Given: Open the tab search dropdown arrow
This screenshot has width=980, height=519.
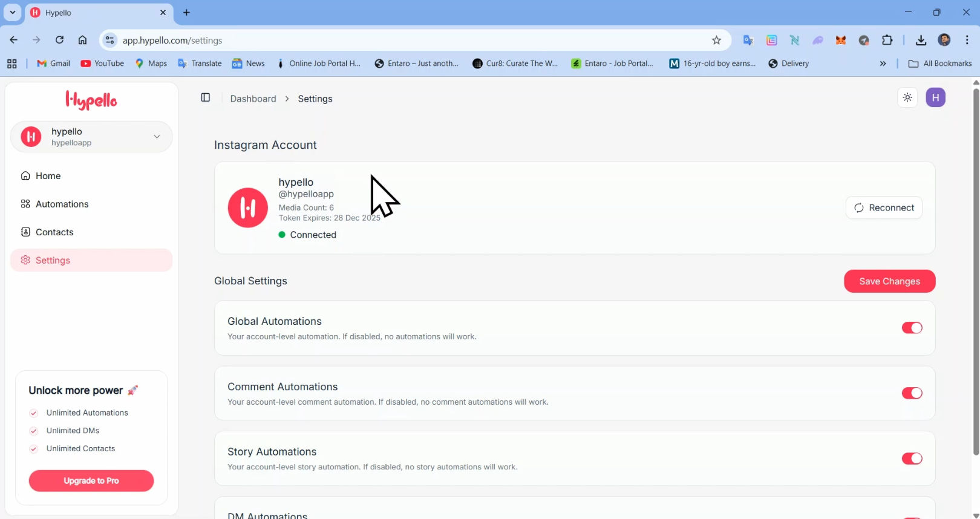Looking at the screenshot, I should 12,12.
